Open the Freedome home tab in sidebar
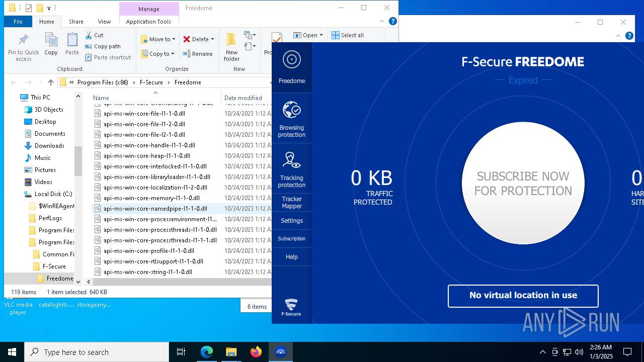Screen dimensions: 644x362 tap(292, 67)
